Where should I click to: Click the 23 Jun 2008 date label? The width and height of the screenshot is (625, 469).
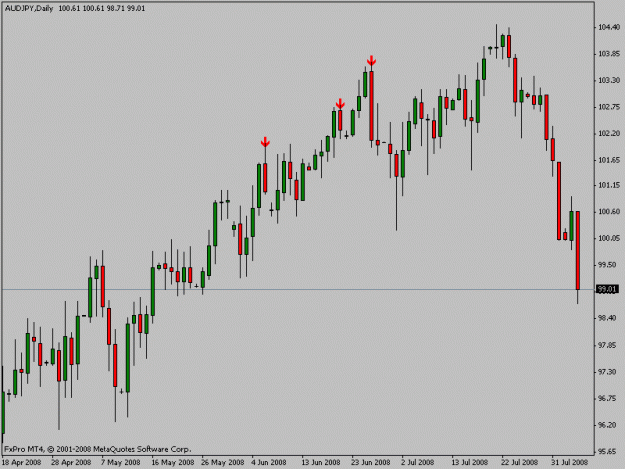371,462
